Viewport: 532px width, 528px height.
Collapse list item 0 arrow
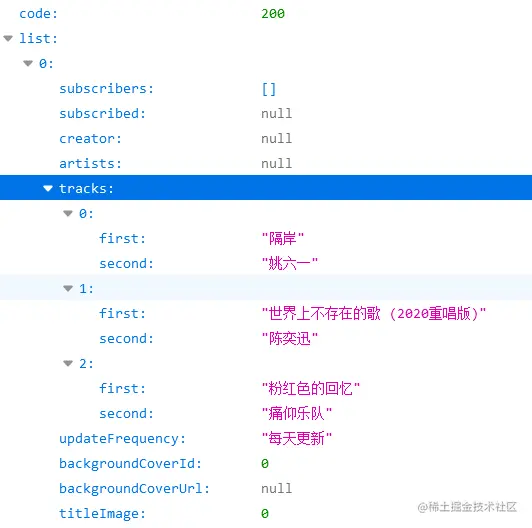click(x=28, y=63)
